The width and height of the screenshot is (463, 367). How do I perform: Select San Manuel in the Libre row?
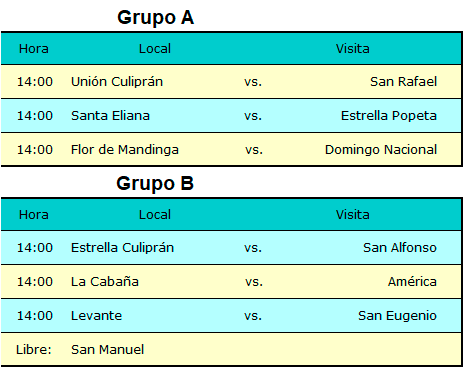coord(107,350)
